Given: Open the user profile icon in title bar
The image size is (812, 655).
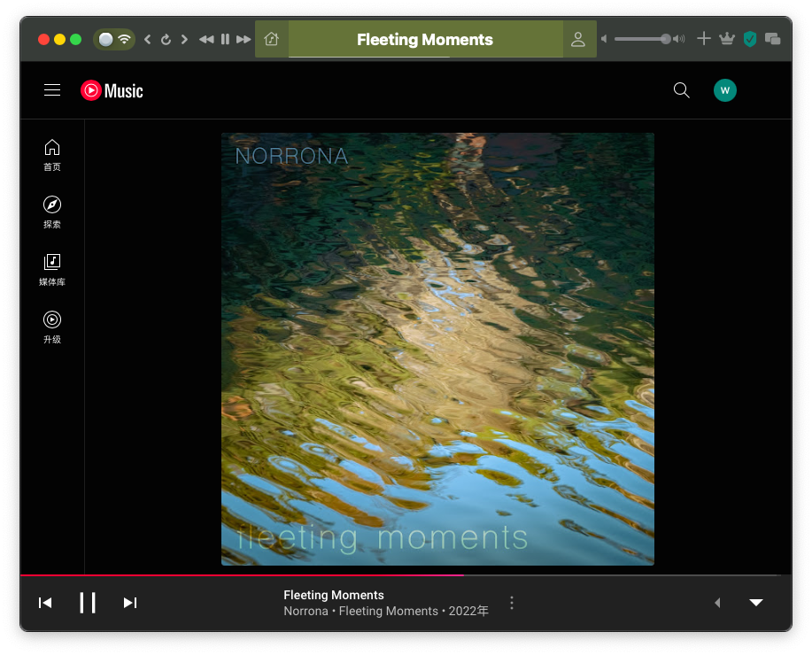Looking at the screenshot, I should [x=578, y=39].
